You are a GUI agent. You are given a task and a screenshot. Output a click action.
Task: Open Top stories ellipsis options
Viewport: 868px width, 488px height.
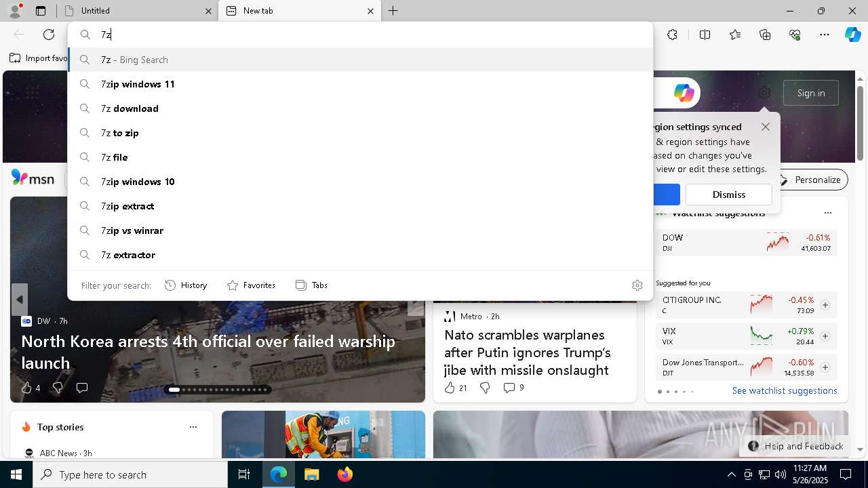coord(193,427)
